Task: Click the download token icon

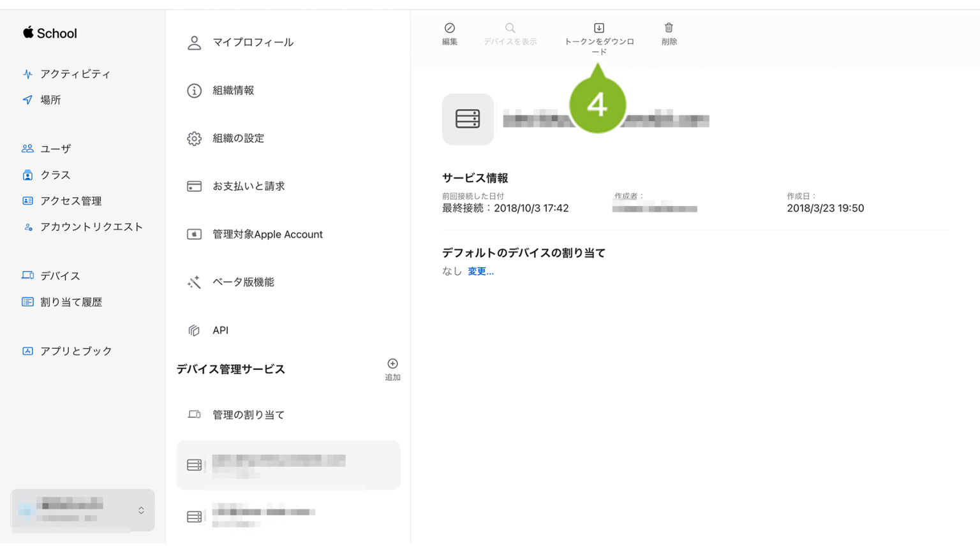Action: coord(598,29)
